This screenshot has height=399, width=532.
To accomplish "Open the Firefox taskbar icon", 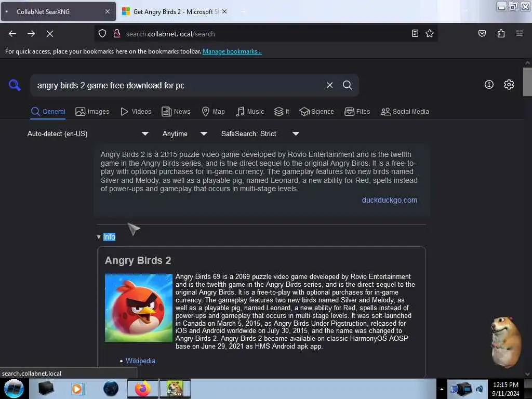I will (x=142, y=389).
